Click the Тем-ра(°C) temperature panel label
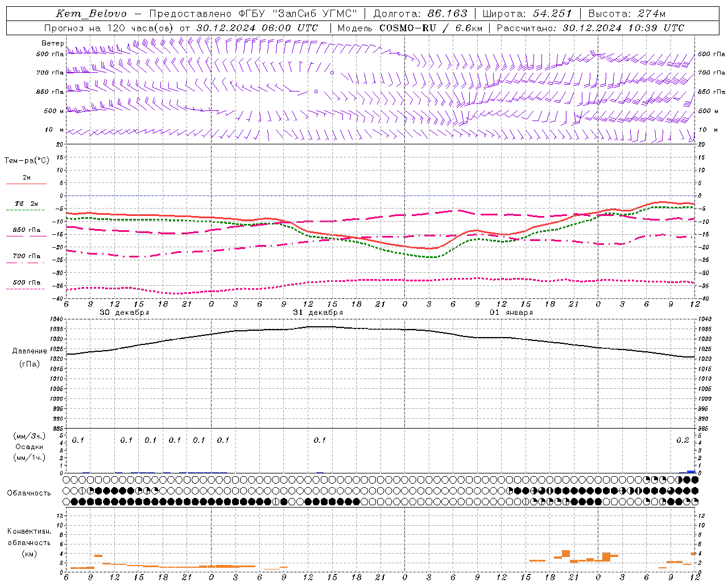Image resolution: width=728 pixels, height=582 pixels. (x=27, y=161)
